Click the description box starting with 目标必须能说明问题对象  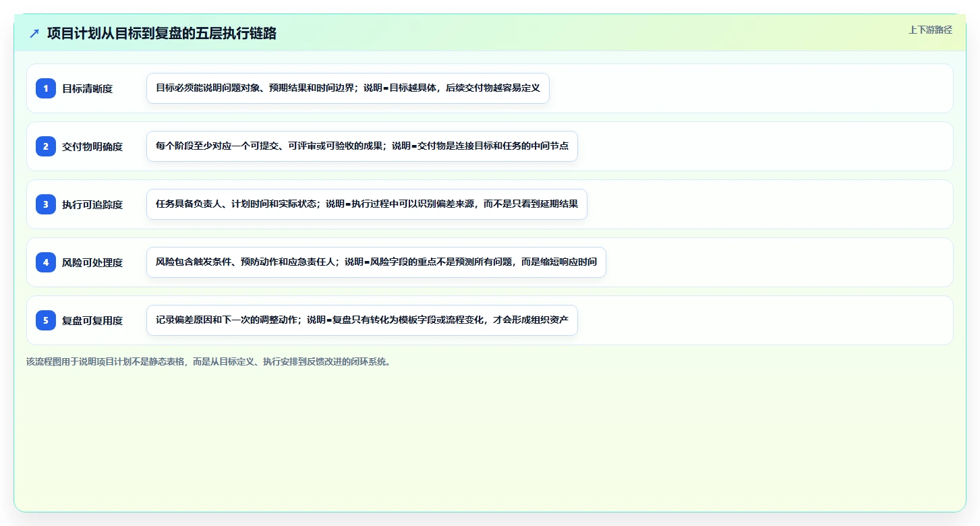[x=348, y=88]
